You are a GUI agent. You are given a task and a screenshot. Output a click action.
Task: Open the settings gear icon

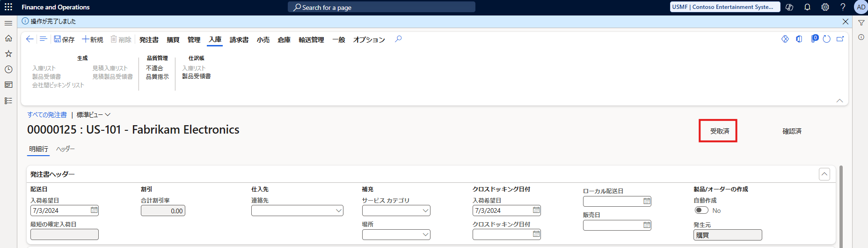tap(825, 7)
